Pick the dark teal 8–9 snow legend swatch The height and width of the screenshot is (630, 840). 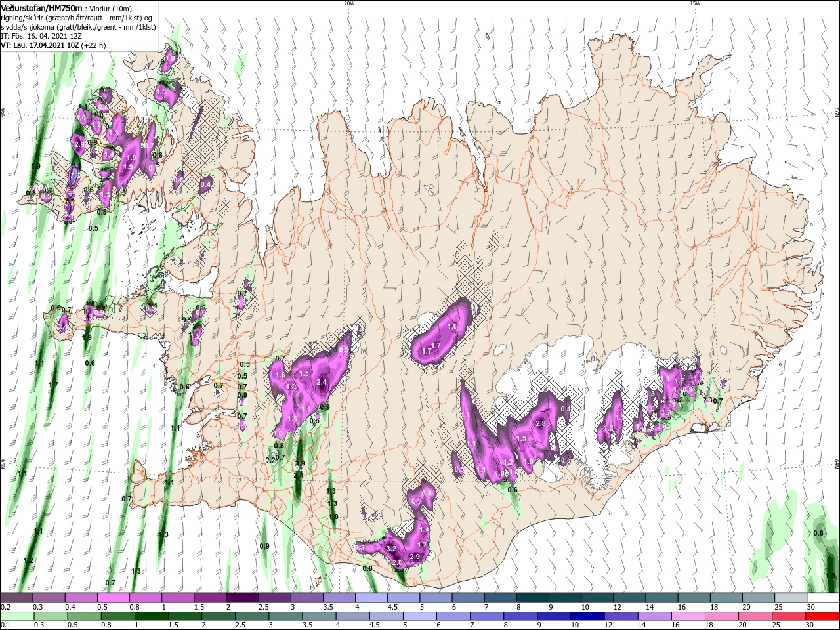pyautogui.click(x=532, y=598)
